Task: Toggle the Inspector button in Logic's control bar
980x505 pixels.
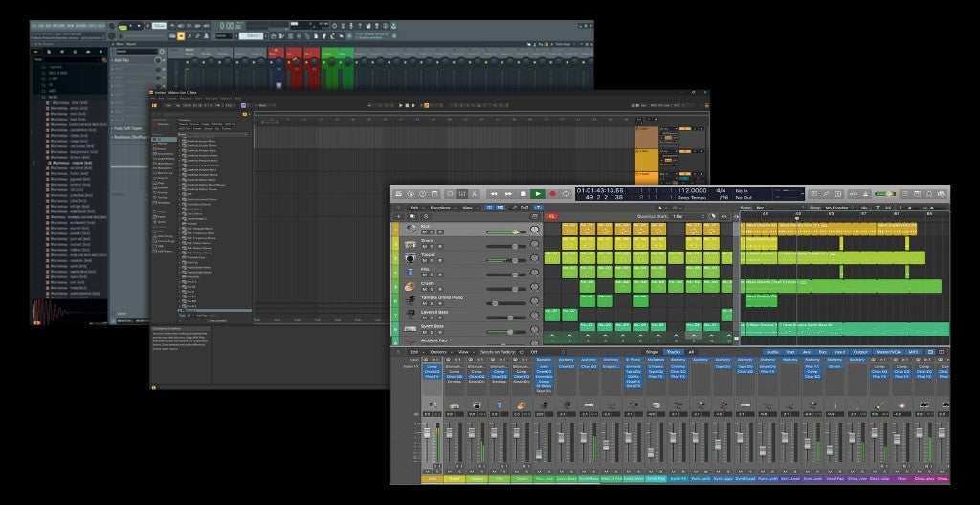Action: tap(411, 194)
